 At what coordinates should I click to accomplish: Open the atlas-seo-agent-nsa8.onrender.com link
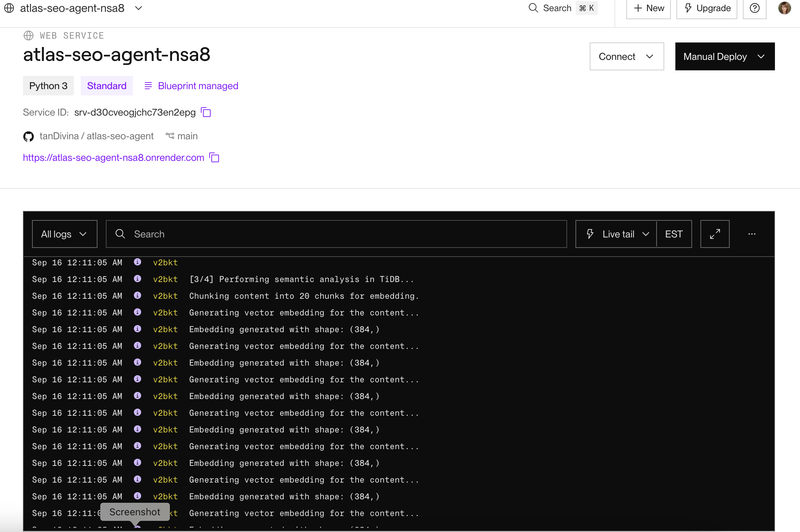tap(113, 158)
